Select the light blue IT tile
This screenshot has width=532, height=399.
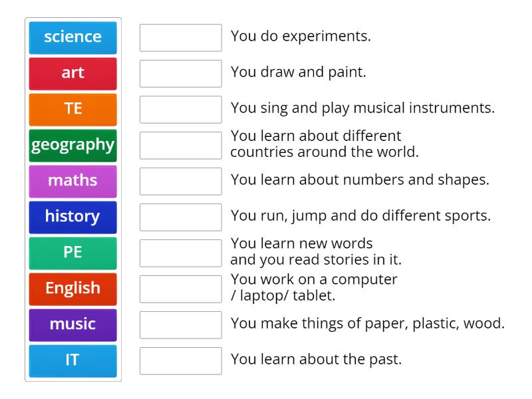point(72,360)
